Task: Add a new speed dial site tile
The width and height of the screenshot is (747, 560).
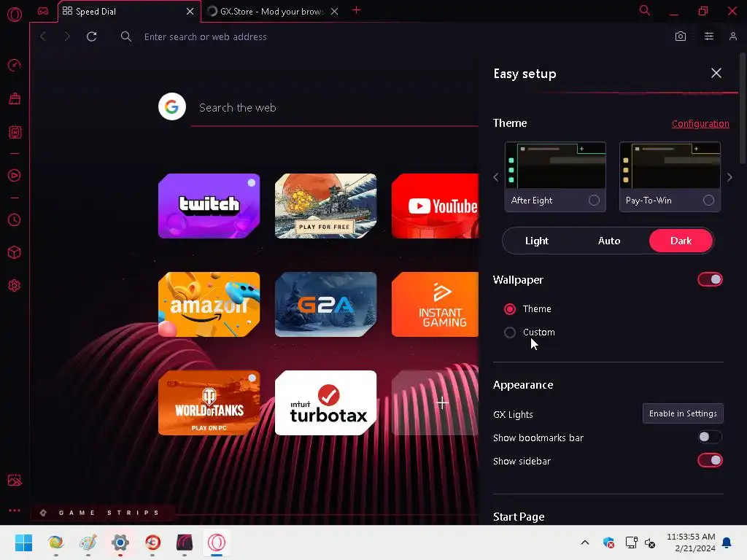Action: [x=435, y=402]
